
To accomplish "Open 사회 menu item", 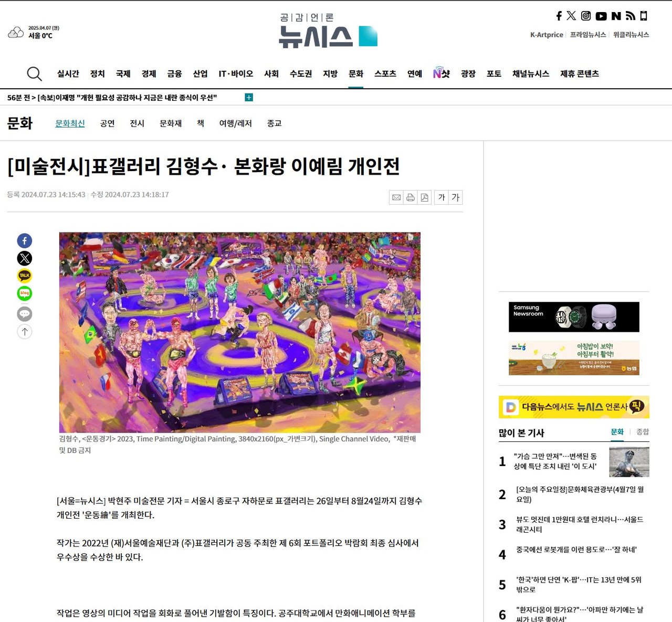I will [271, 74].
